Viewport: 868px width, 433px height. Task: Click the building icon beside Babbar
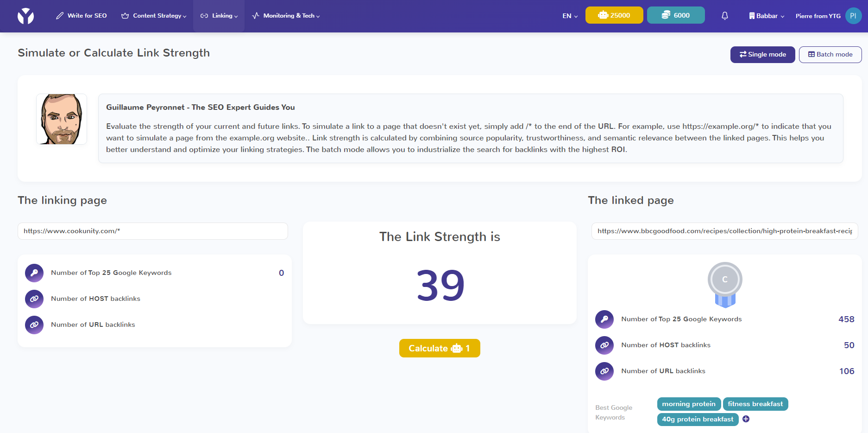752,16
